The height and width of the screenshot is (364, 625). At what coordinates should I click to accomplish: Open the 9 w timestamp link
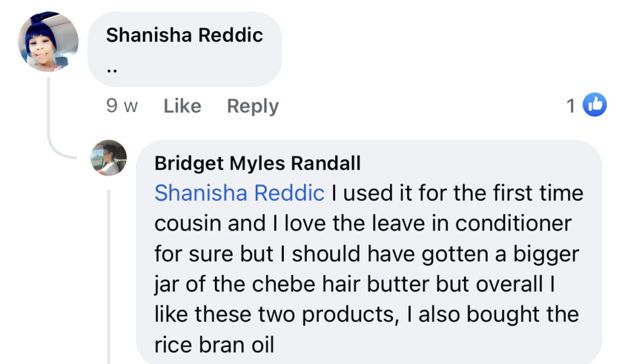pos(122,106)
